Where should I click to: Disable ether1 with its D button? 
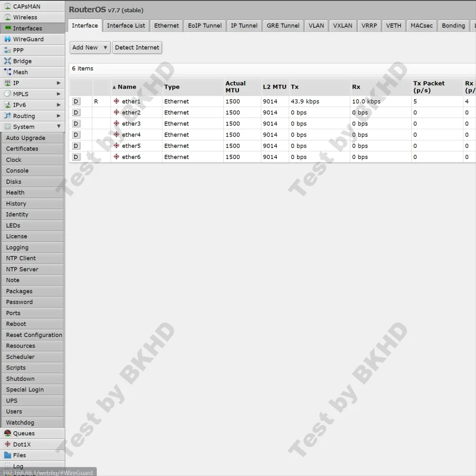[76, 101]
